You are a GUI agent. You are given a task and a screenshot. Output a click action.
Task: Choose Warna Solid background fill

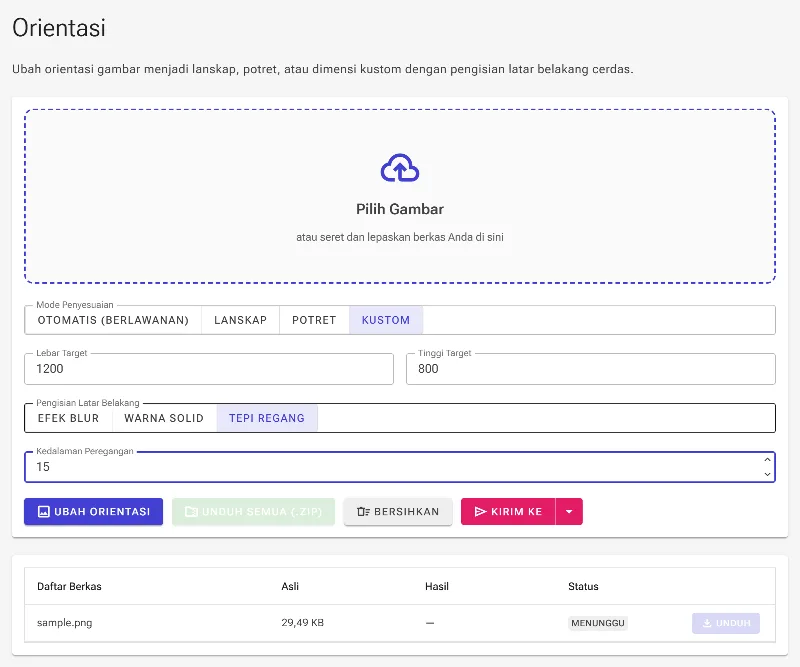click(x=164, y=418)
